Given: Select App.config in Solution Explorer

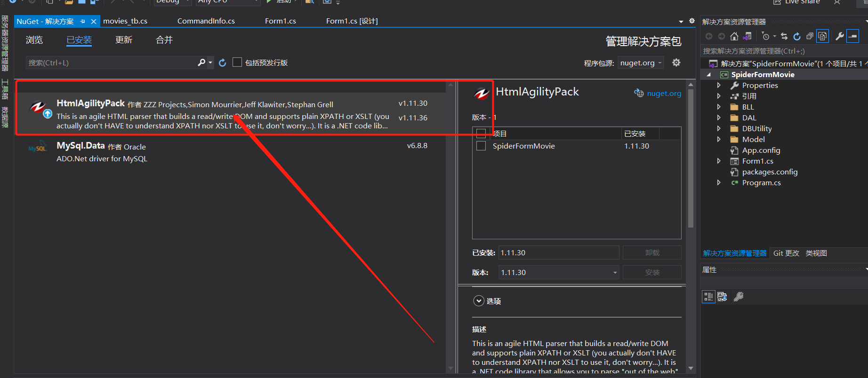Looking at the screenshot, I should pos(761,150).
